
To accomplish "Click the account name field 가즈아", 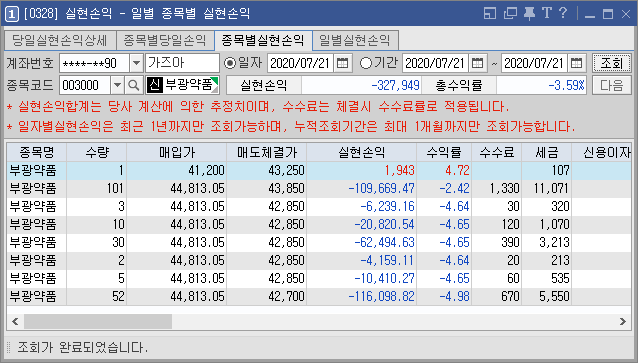I will [x=182, y=63].
